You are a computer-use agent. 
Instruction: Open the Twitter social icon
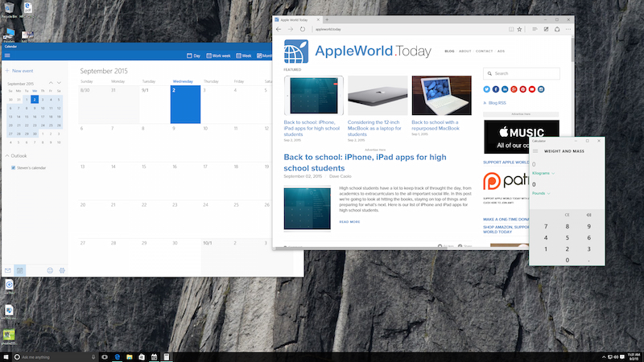[x=487, y=89]
